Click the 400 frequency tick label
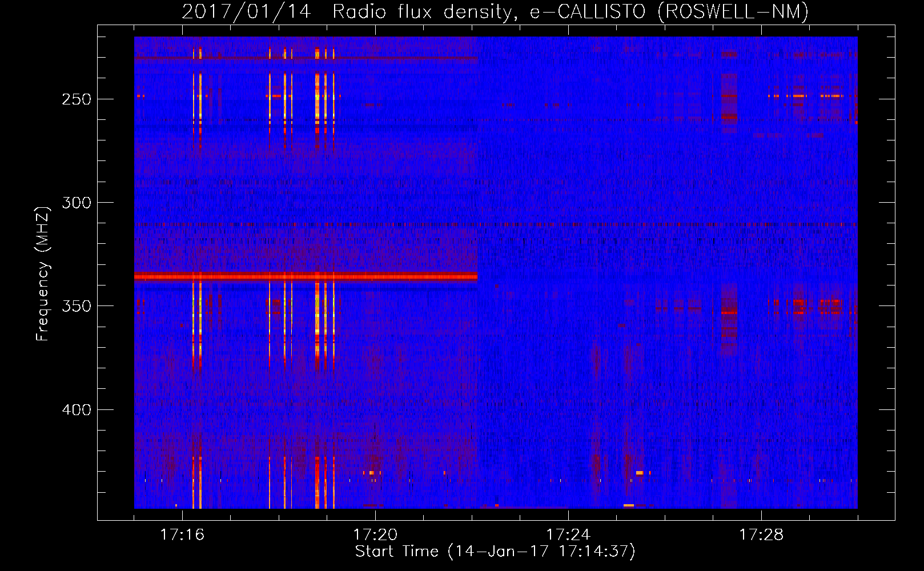The width and height of the screenshot is (924, 571). (x=77, y=410)
